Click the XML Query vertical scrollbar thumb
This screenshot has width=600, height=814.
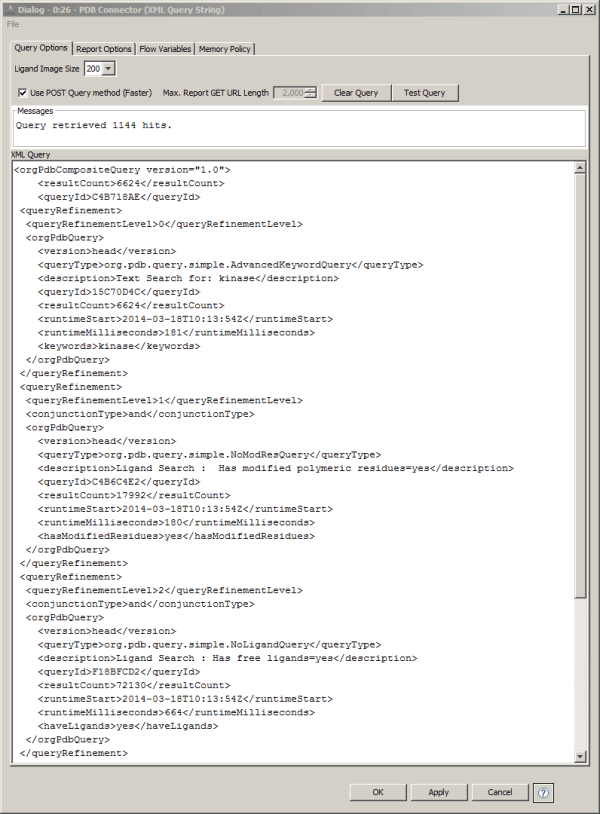(x=580, y=386)
